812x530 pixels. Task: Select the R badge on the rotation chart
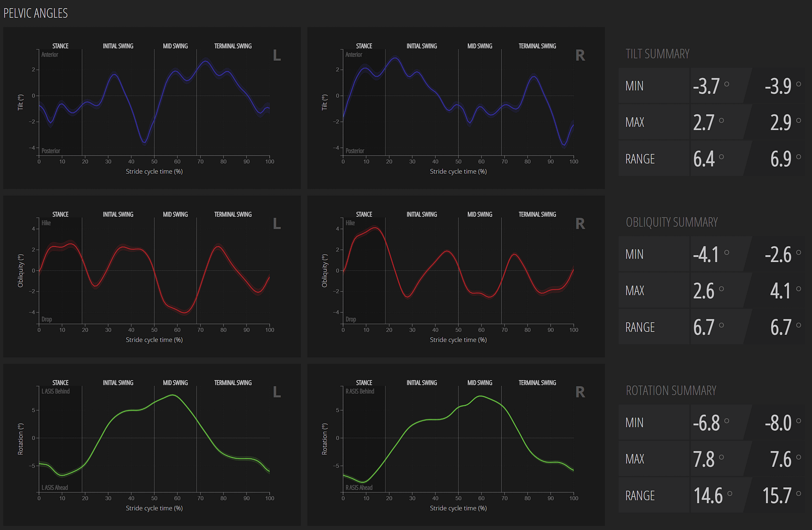[x=580, y=393]
